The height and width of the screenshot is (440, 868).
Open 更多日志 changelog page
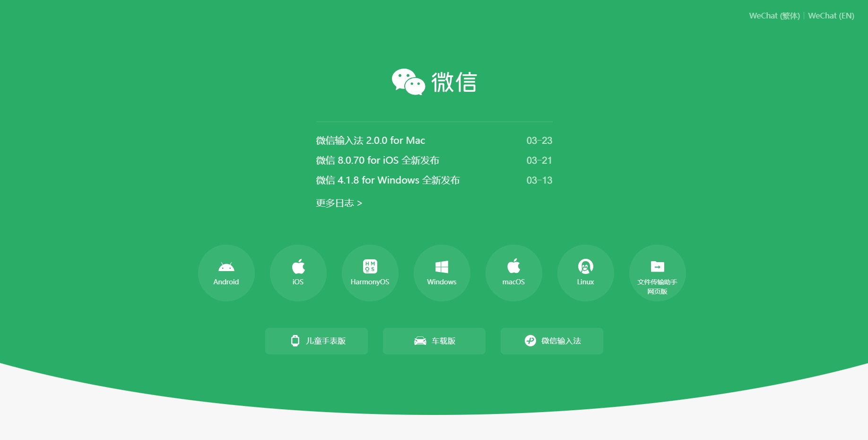click(x=339, y=202)
